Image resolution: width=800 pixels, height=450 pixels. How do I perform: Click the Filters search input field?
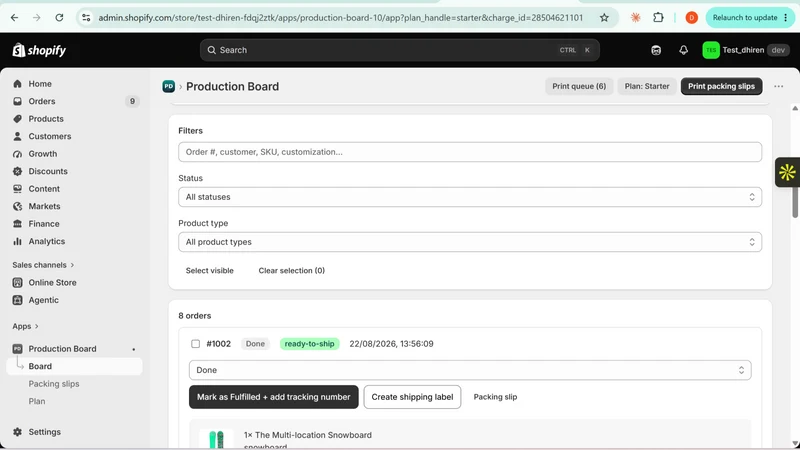470,152
